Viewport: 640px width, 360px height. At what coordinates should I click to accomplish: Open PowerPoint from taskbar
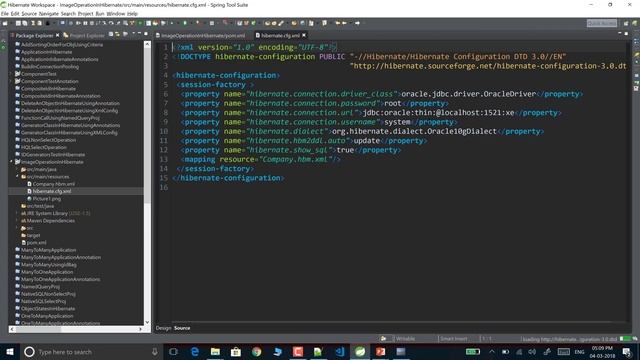click(x=380, y=352)
